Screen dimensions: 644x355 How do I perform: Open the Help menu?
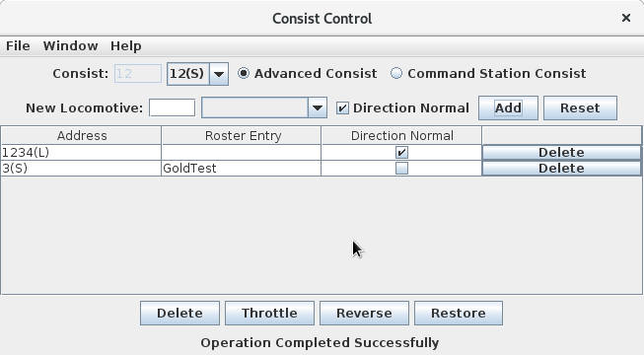(125, 45)
